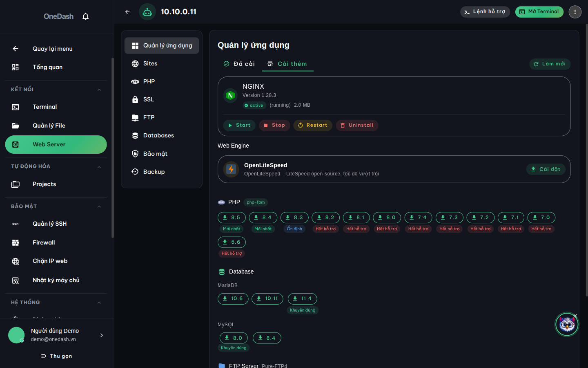The height and width of the screenshot is (368, 588).
Task: Open Nhật ký máy chủ logs
Action: [x=56, y=280]
